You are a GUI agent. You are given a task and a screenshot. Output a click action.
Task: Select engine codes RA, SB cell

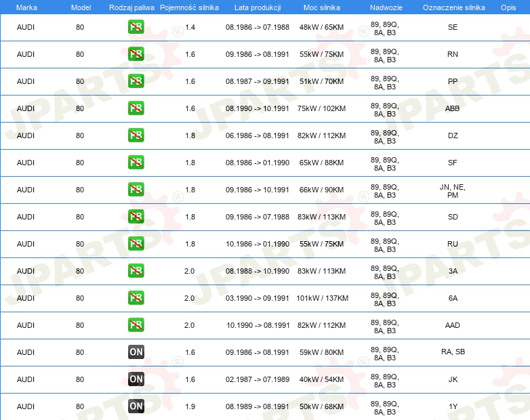(453, 352)
